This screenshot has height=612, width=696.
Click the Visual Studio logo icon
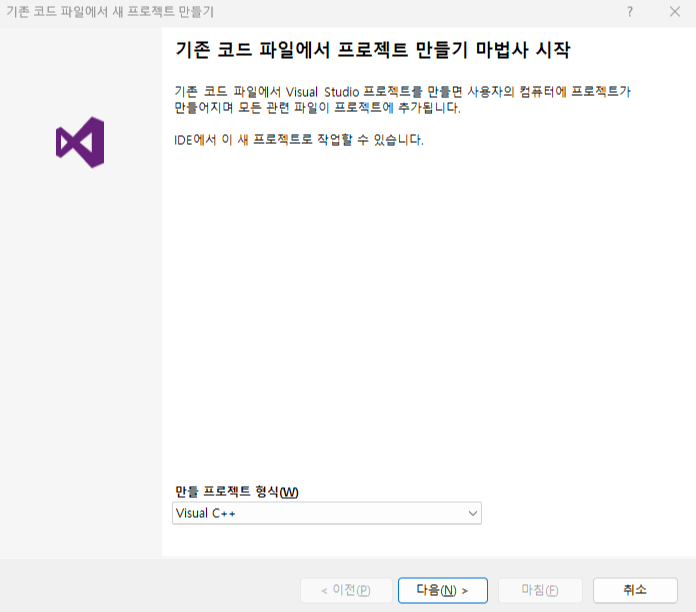pyautogui.click(x=80, y=142)
